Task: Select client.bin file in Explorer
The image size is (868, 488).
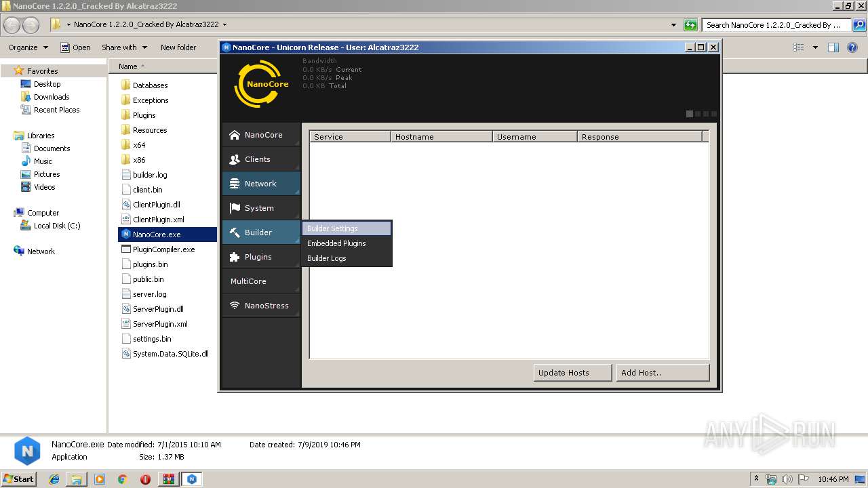Action: coord(142,190)
